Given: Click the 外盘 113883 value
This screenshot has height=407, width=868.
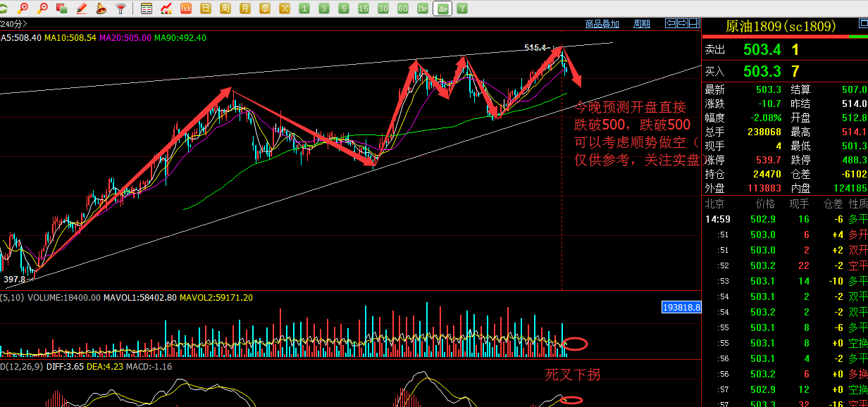Looking at the screenshot, I should (x=764, y=188).
